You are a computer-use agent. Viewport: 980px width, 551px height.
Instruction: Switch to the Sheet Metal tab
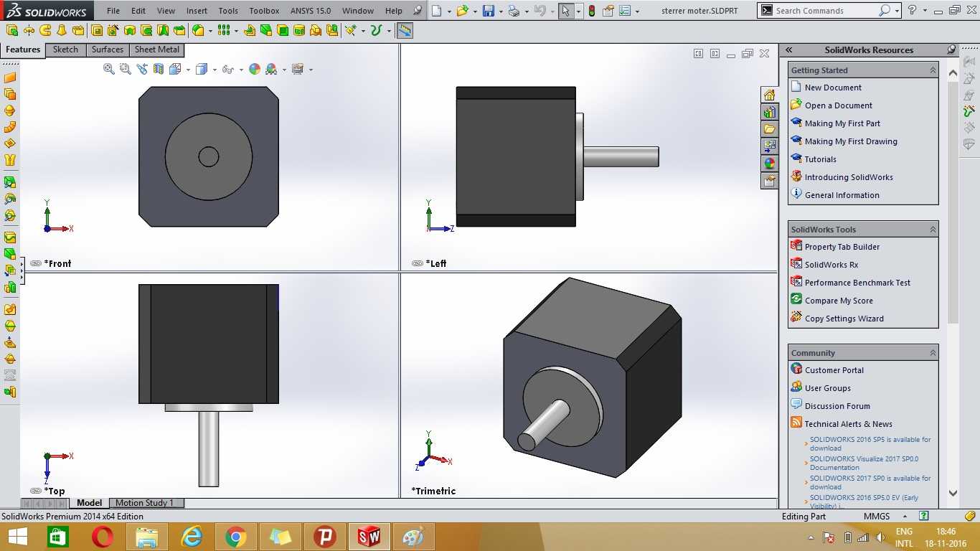157,50
